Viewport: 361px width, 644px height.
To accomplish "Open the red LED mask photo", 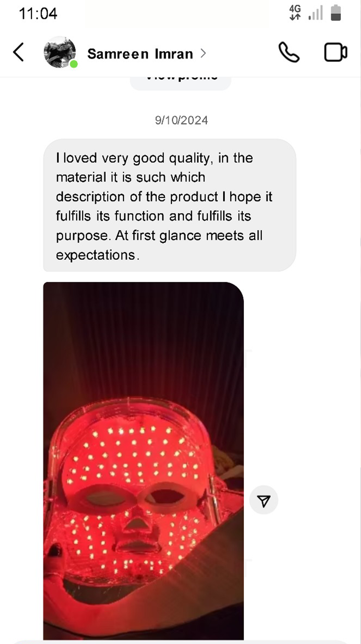I will (x=143, y=461).
